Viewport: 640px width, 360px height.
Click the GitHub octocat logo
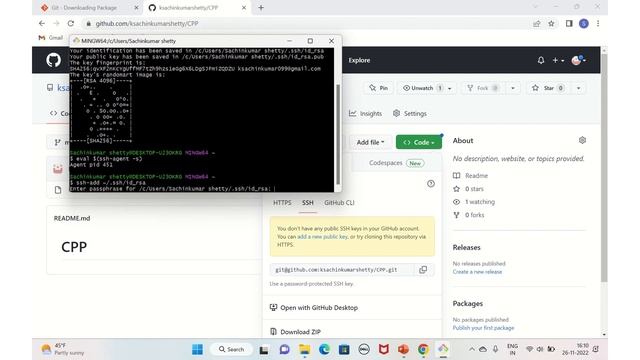click(53, 60)
